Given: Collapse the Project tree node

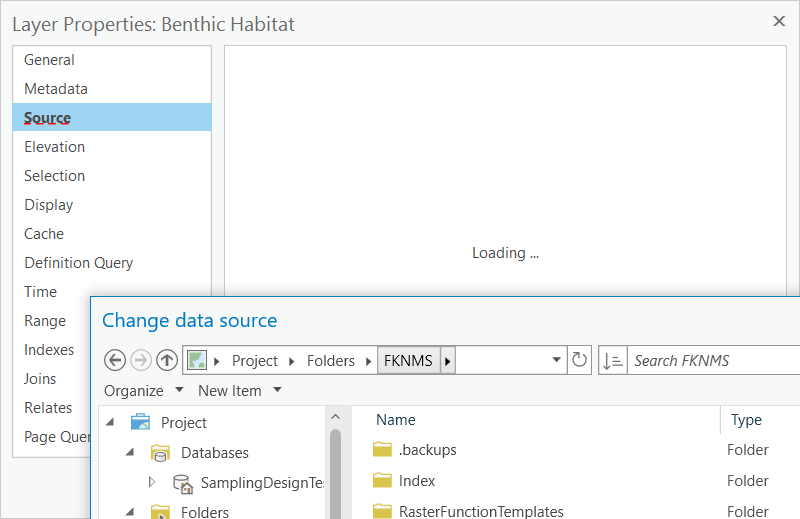Looking at the screenshot, I should coord(109,422).
